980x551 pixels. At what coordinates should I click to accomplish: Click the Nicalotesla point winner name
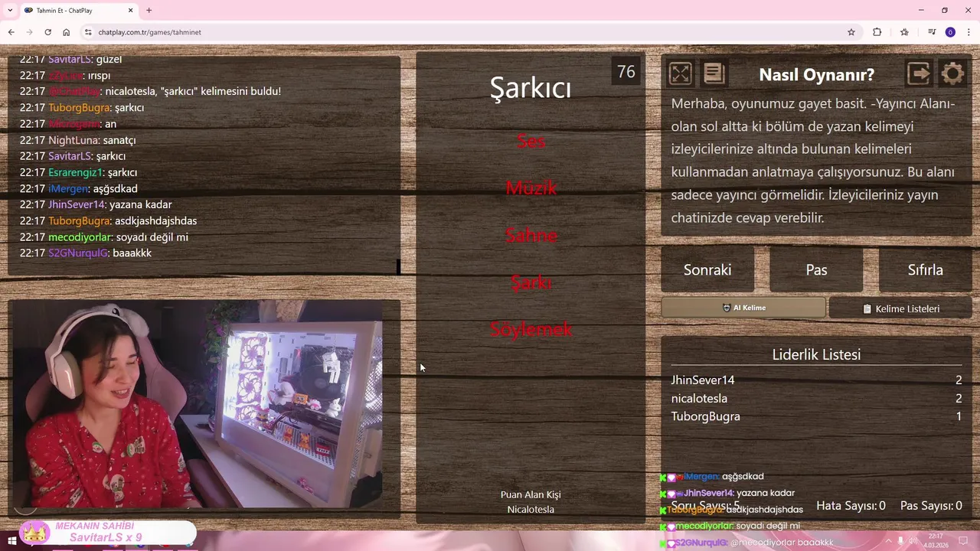(531, 510)
